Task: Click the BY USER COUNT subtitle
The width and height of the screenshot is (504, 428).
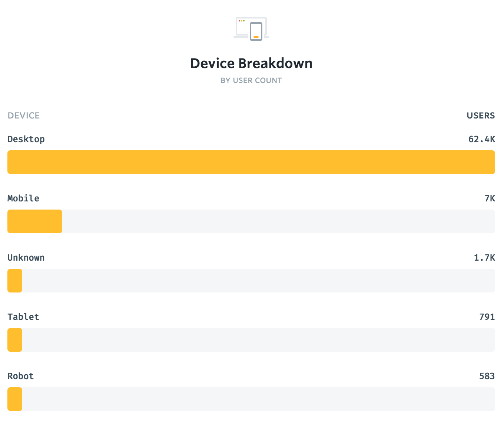Action: click(251, 80)
